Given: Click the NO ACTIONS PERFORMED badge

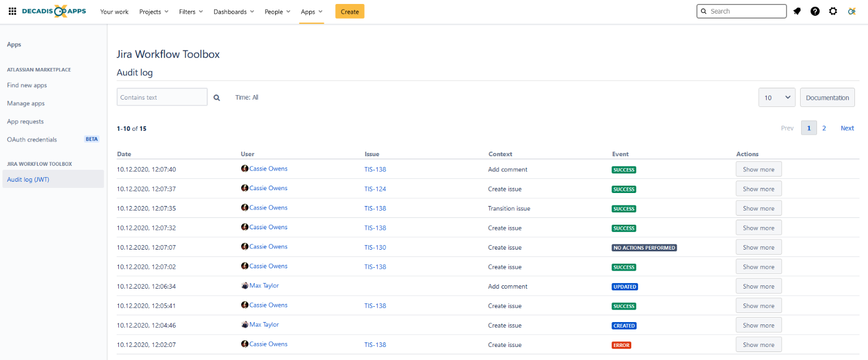Looking at the screenshot, I should point(644,248).
